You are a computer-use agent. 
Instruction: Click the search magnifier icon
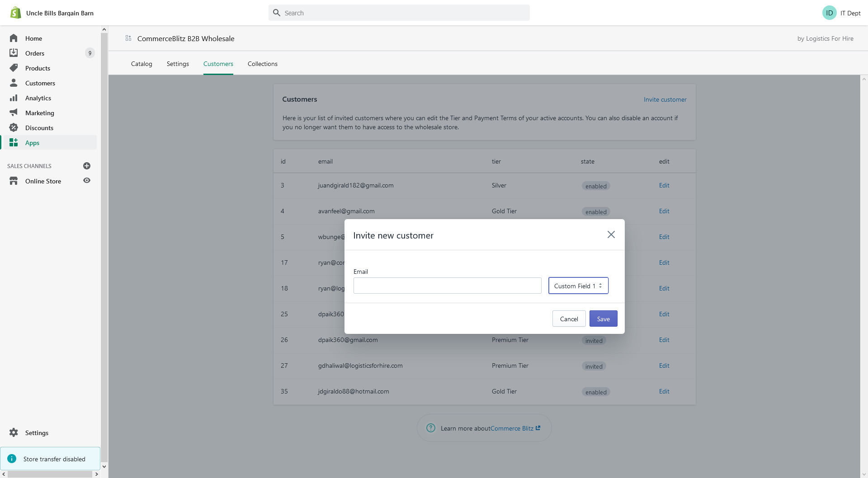tap(277, 13)
